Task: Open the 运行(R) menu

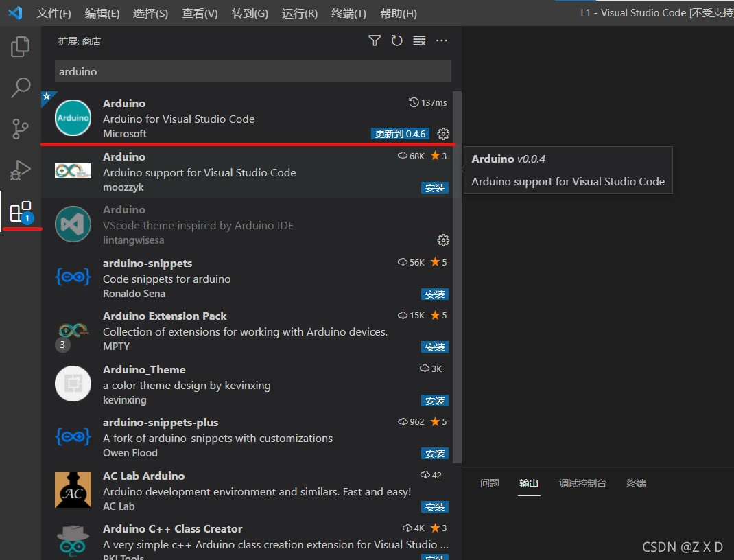Action: coord(300,14)
